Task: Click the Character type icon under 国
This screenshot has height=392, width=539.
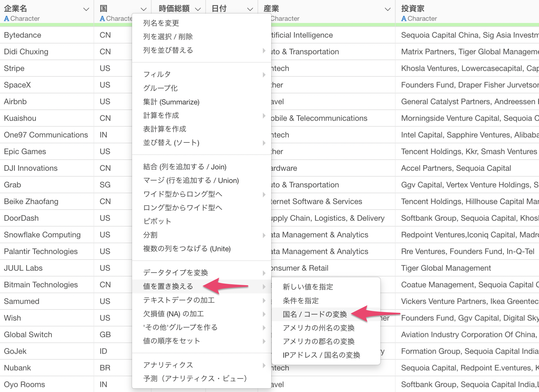Action: [102, 19]
